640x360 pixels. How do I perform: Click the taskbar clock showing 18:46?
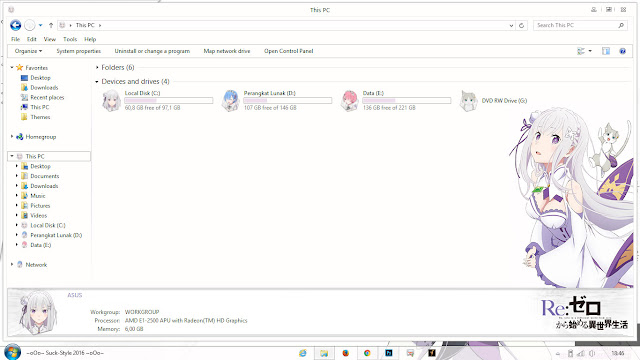(x=618, y=353)
